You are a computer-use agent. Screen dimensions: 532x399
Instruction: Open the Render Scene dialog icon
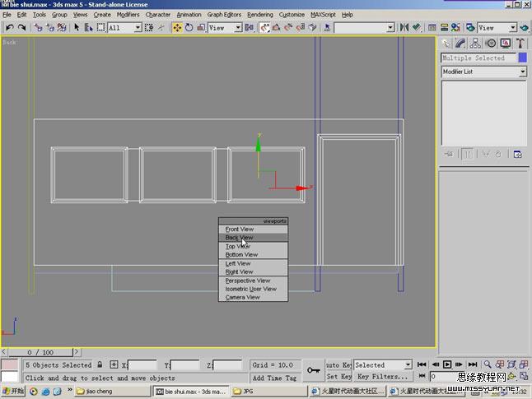tap(470, 27)
